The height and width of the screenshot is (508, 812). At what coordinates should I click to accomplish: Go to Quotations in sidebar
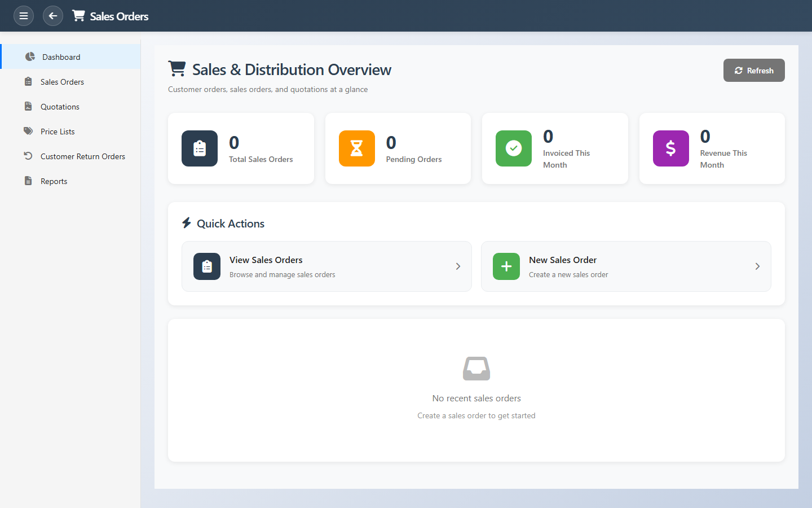click(x=60, y=107)
